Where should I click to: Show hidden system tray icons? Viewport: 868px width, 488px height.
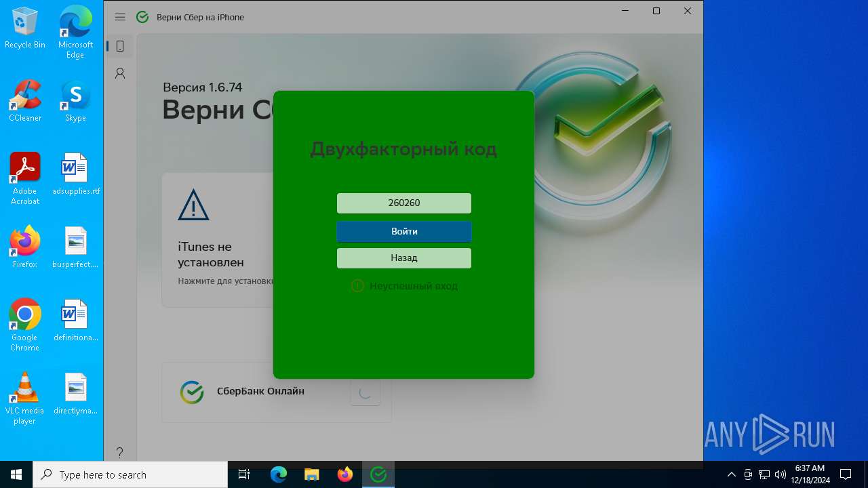[x=732, y=474]
